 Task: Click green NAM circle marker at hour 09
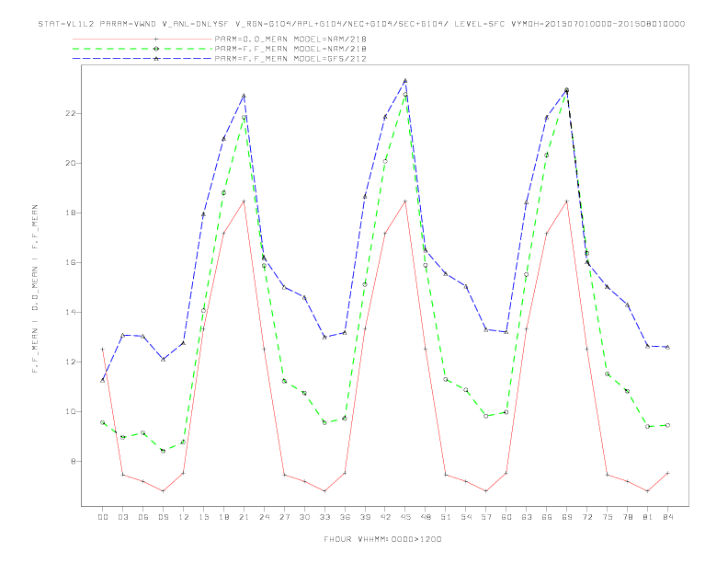[x=163, y=451]
